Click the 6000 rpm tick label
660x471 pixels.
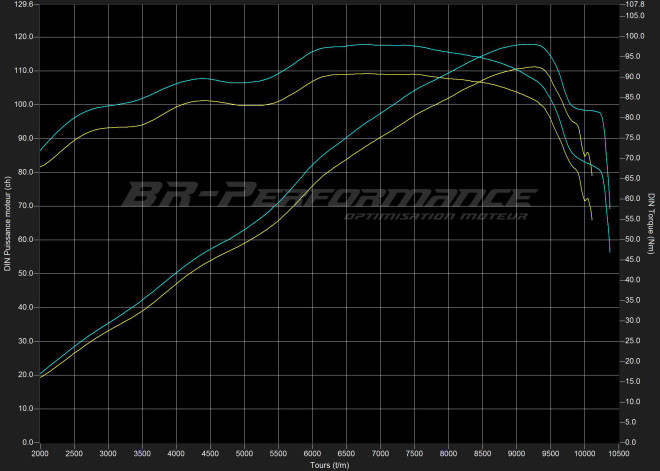(312, 454)
